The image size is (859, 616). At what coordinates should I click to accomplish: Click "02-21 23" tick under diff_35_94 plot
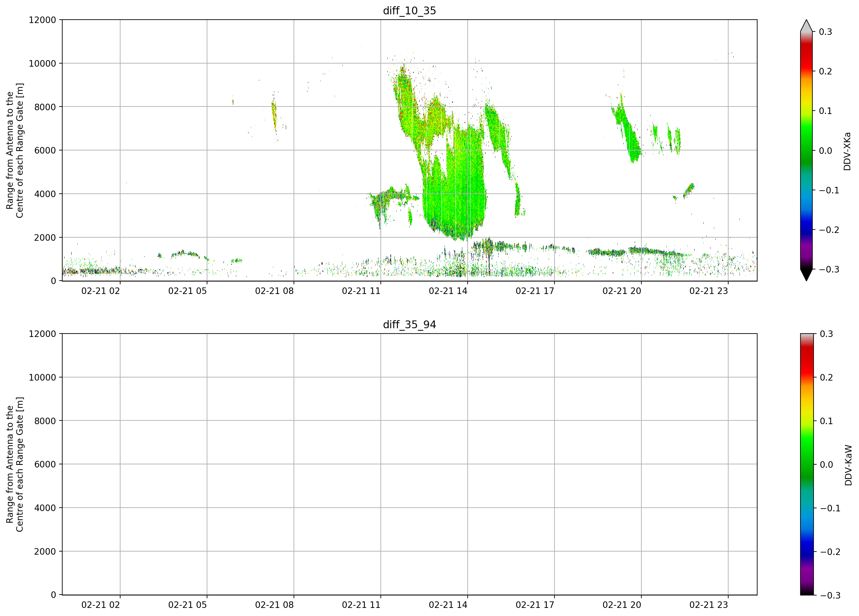pyautogui.click(x=709, y=605)
